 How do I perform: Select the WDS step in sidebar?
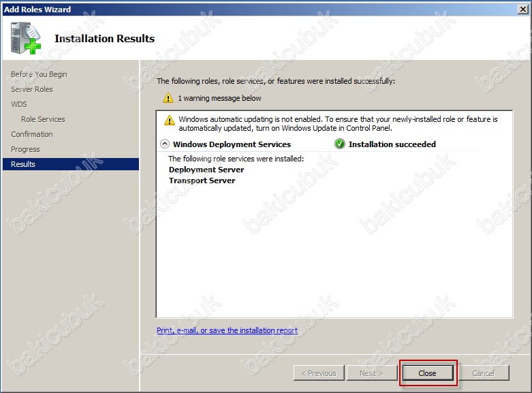[19, 104]
